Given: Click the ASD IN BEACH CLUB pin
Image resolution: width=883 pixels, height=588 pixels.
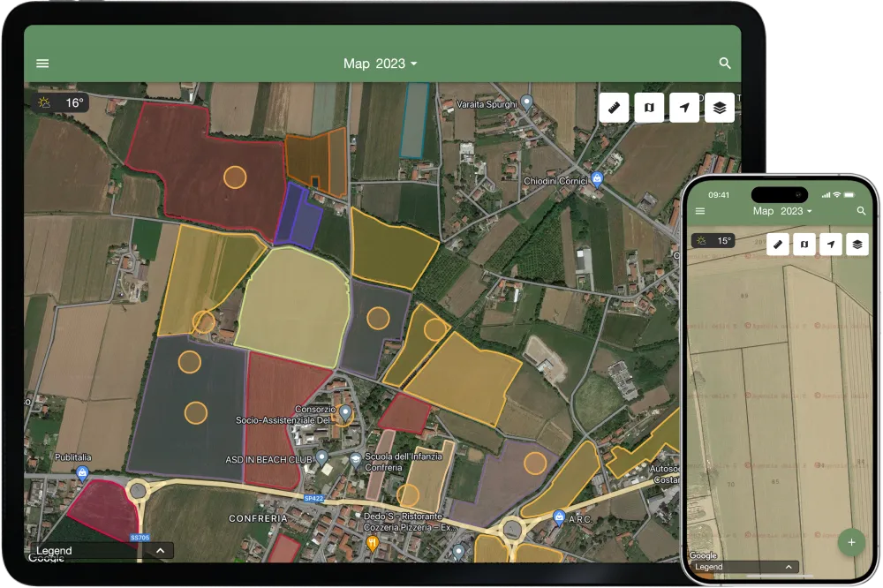Looking at the screenshot, I should coord(321,457).
